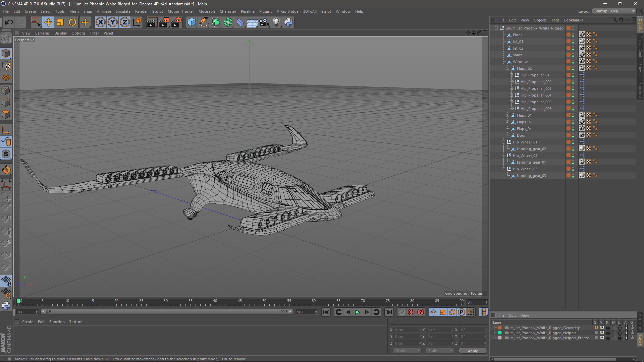The width and height of the screenshot is (644, 362).
Task: Toggle the Parameter P keyframe channel icon
Action: point(462,312)
